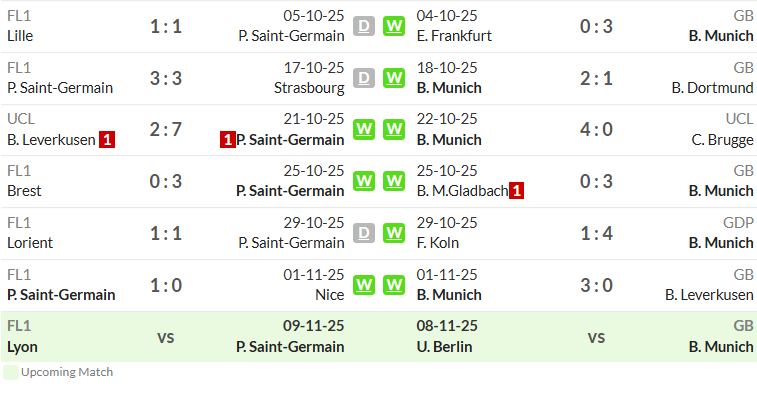Click the draw badge next to Strasbourg

point(364,78)
